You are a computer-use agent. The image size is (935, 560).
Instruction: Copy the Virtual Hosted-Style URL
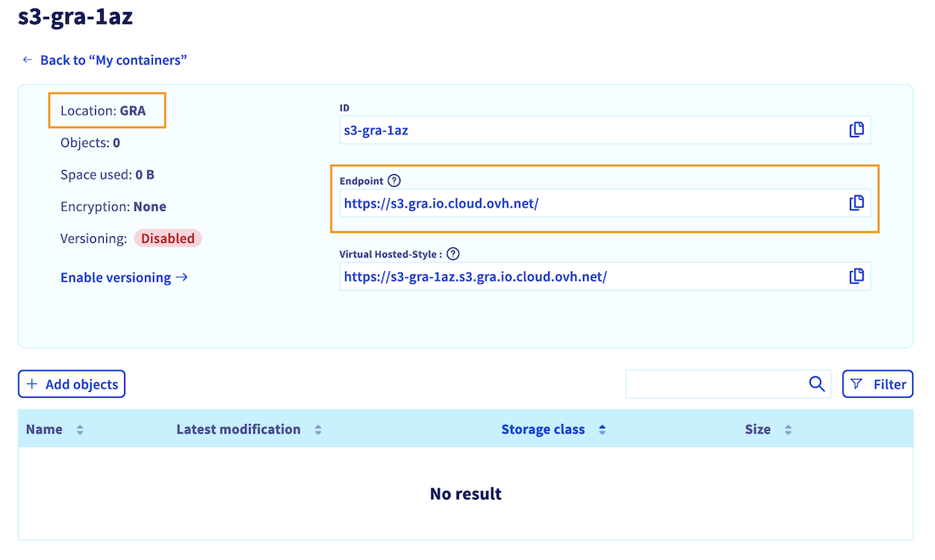point(856,276)
